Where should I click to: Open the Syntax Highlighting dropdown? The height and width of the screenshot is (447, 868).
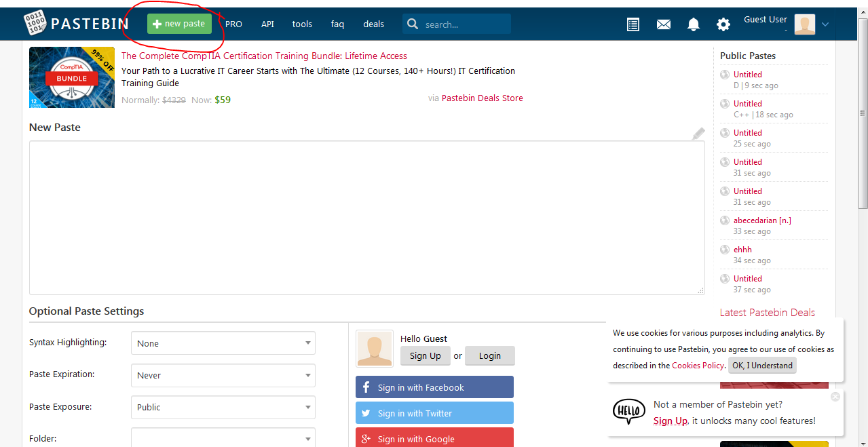223,343
